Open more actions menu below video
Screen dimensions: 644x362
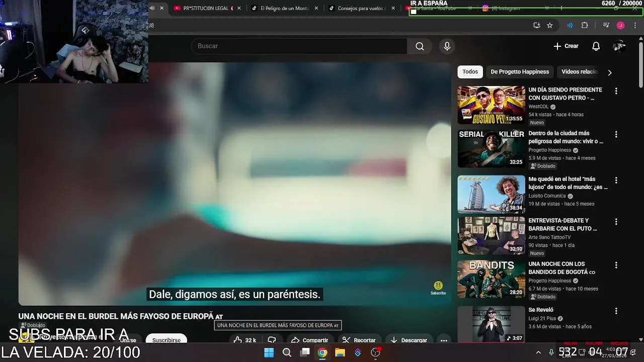click(x=444, y=340)
